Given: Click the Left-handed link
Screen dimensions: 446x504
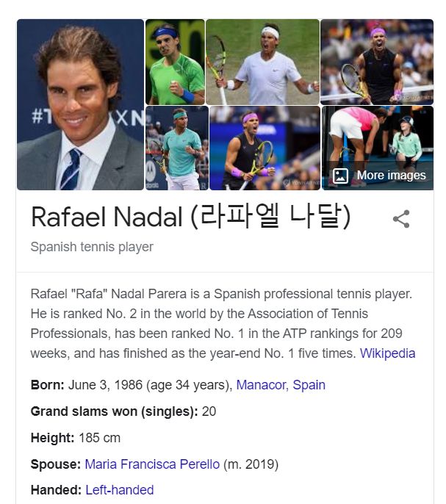Looking at the screenshot, I should 120,490.
